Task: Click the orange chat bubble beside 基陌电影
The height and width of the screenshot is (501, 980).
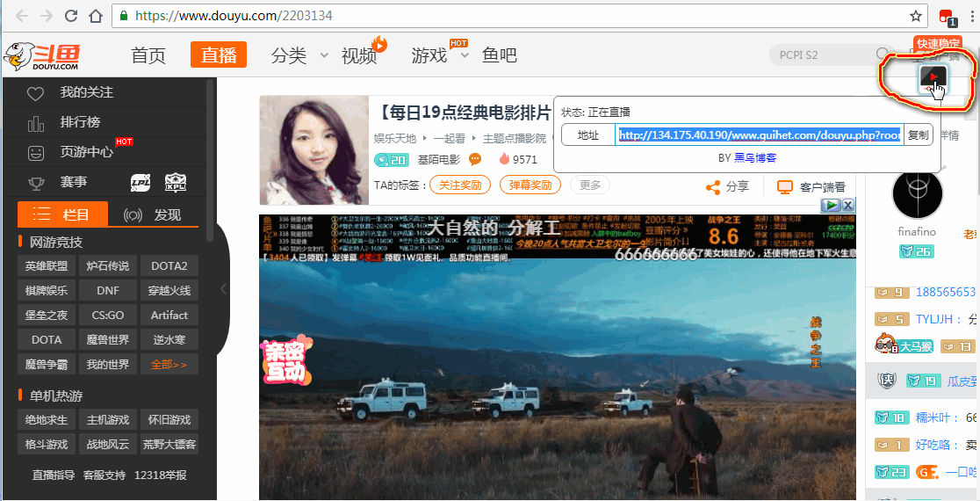Action: pos(475,159)
